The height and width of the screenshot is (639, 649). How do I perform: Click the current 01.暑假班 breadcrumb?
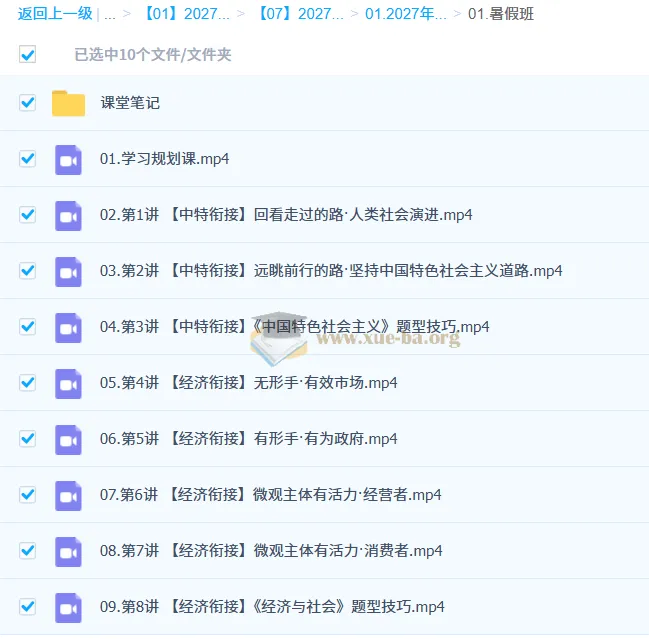(501, 14)
